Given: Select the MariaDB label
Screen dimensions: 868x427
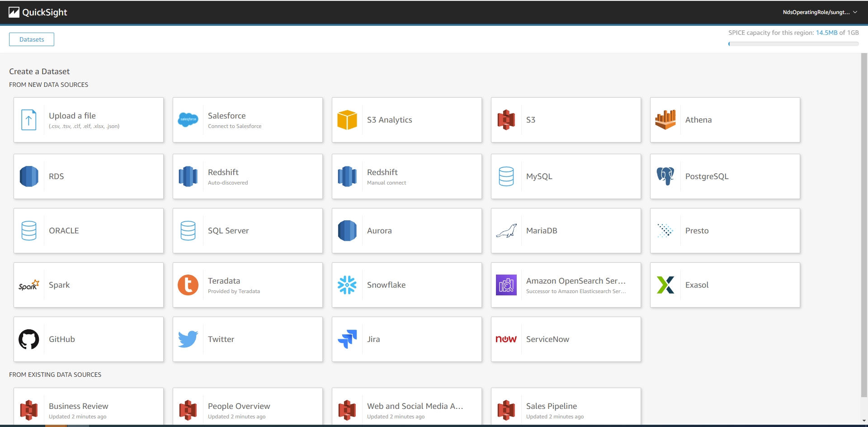Looking at the screenshot, I should pos(542,231).
